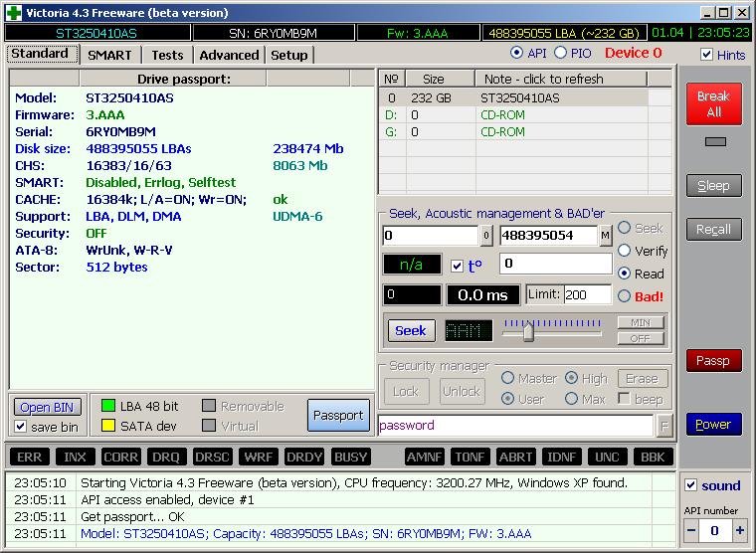Click the minus API number stepper

pos(691,531)
